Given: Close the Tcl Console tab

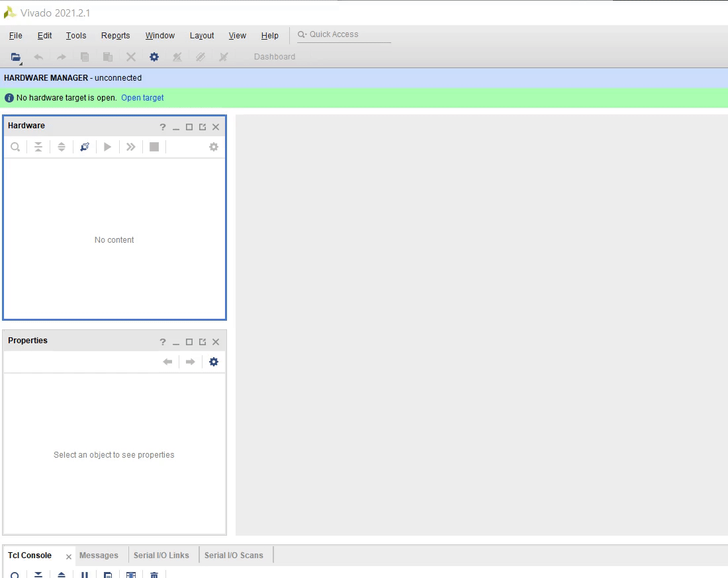Looking at the screenshot, I should point(69,557).
